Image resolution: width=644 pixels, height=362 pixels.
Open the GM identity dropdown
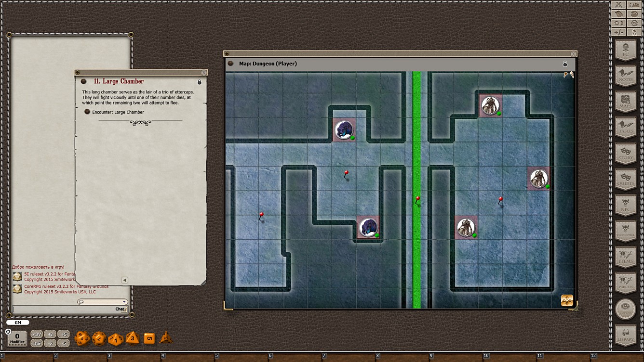tap(18, 322)
